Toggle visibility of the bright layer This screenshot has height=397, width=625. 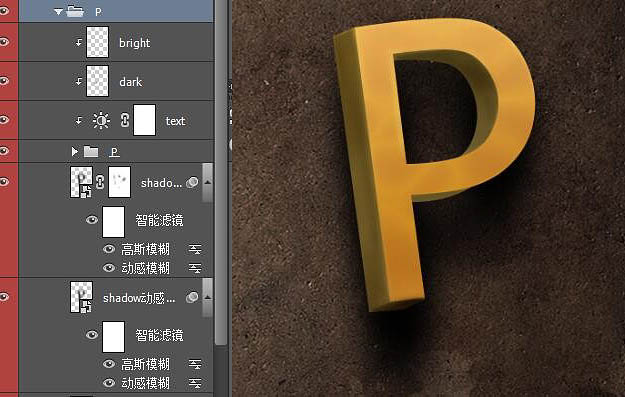[x=4, y=42]
